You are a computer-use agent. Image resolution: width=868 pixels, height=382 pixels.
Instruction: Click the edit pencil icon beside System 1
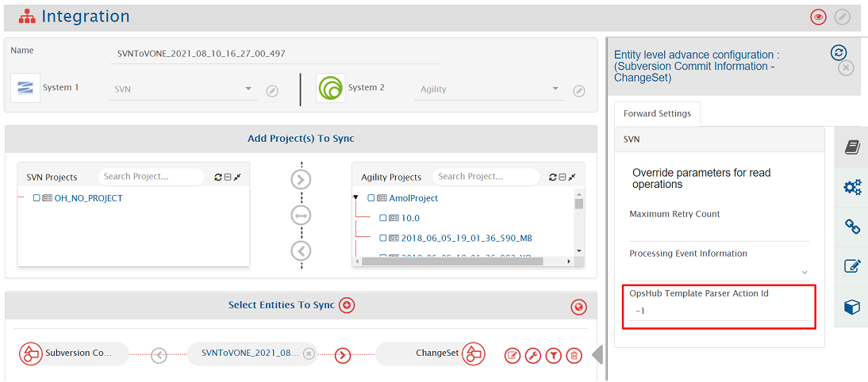[272, 91]
